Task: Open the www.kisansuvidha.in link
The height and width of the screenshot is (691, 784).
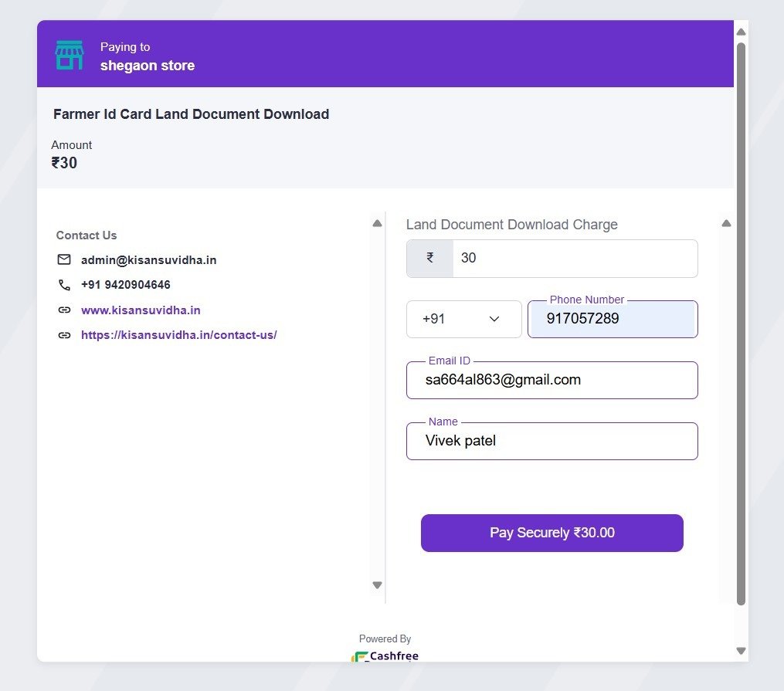Action: click(x=141, y=310)
